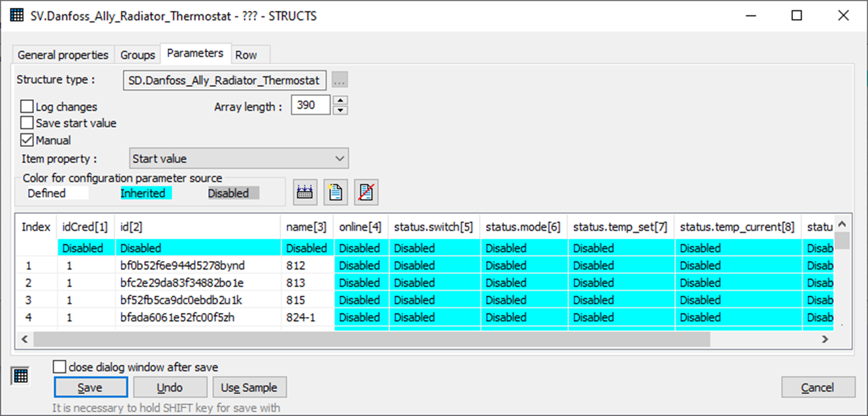Click the horizontal scrollbar's right arrow
The image size is (868, 416).
[825, 339]
